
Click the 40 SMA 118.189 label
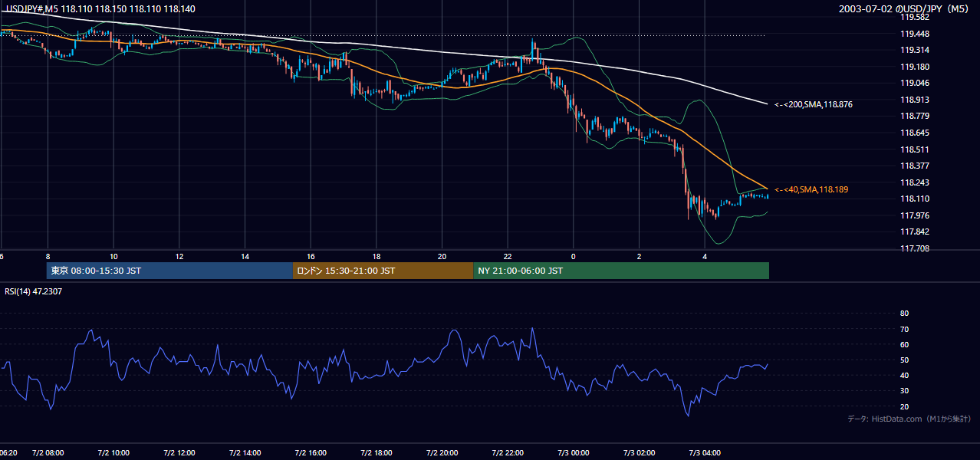tap(811, 189)
